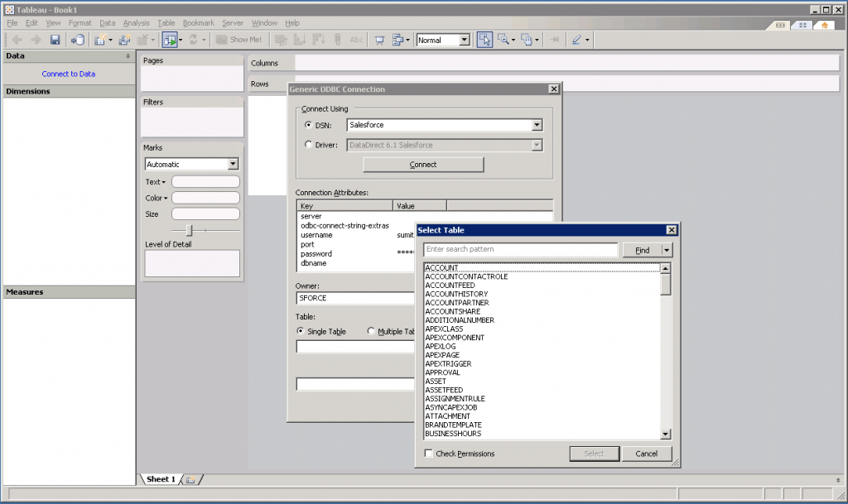
Task: Select the DSN radio button
Action: click(309, 126)
